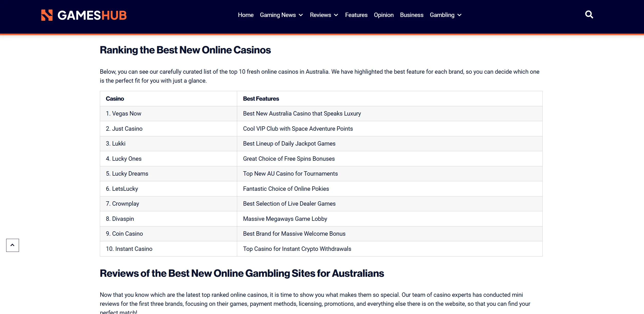Click the scroll-to-top arrow button
The image size is (644, 314).
13,245
